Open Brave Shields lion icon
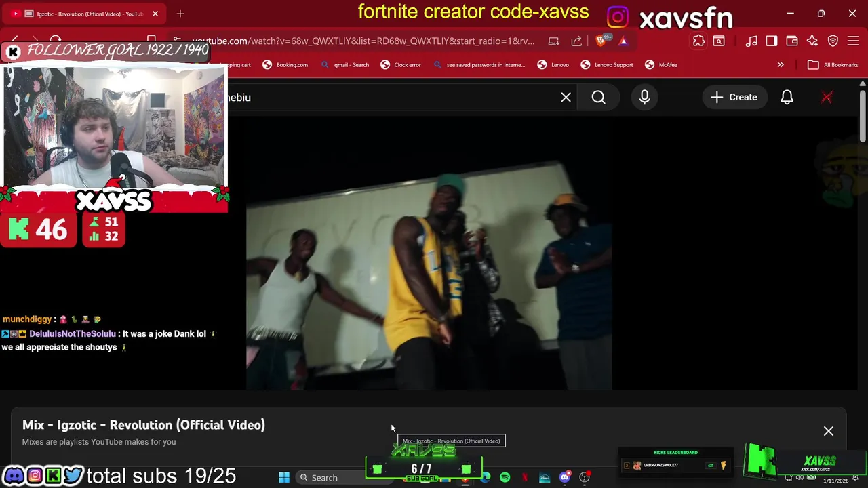Screen dimensions: 868x488 601,41
